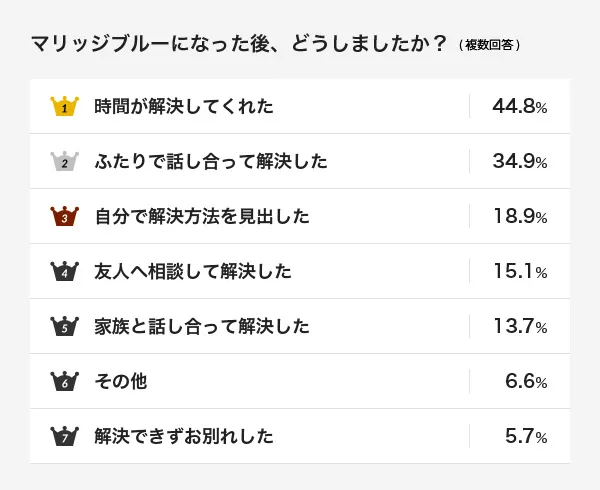Select the answer 時間が解決してくれた
The height and width of the screenshot is (490, 600).
tap(183, 107)
